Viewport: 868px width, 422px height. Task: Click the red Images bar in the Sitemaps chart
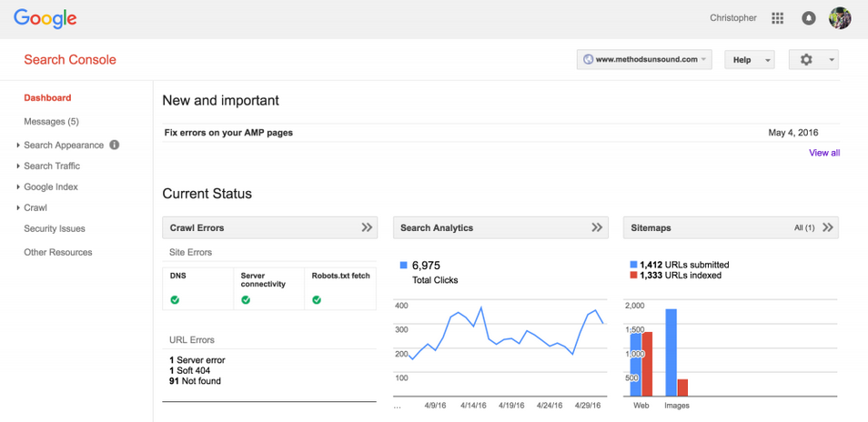pyautogui.click(x=682, y=387)
